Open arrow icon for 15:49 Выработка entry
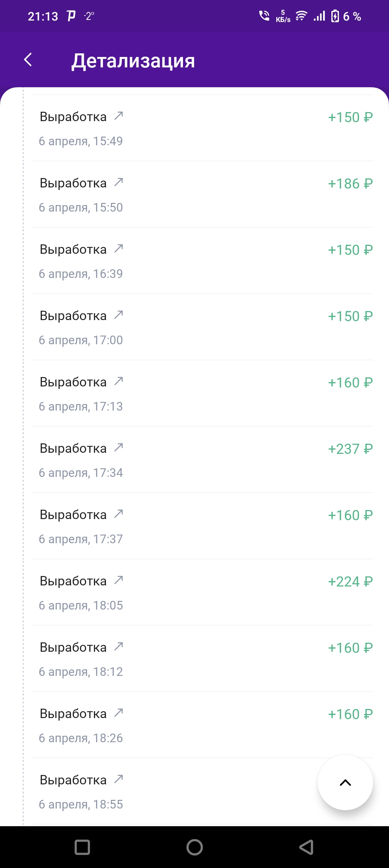The width and height of the screenshot is (389, 868). (x=119, y=116)
